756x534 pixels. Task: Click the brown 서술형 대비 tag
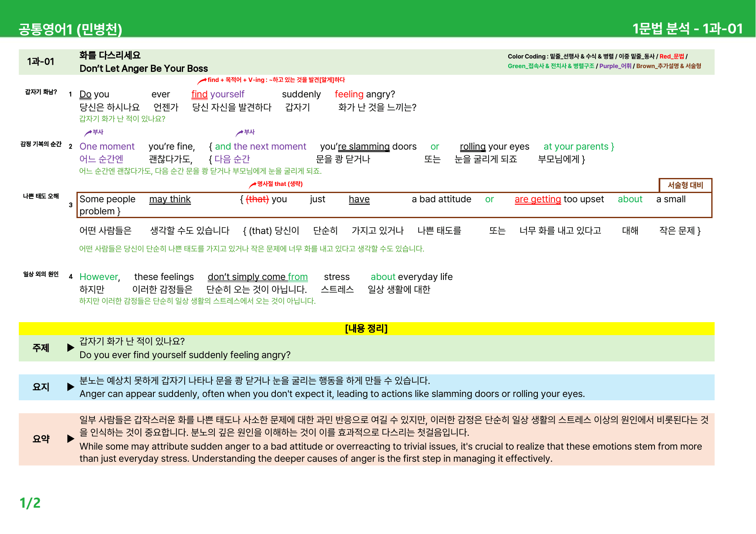[x=685, y=185]
